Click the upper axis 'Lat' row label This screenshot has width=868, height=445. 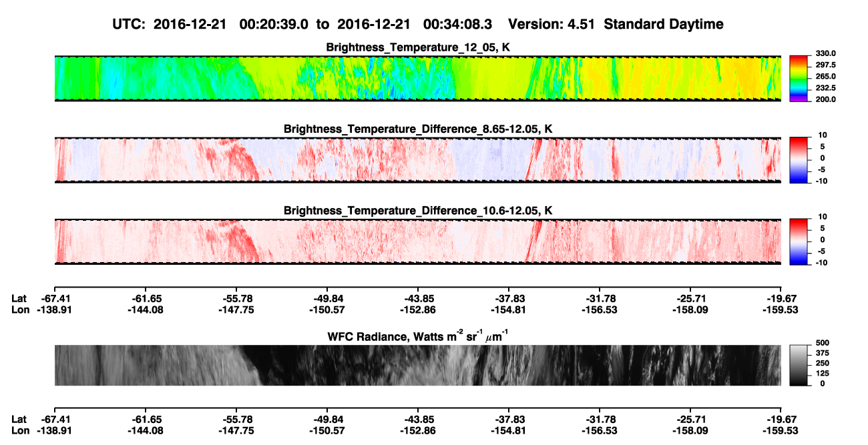[x=19, y=298]
